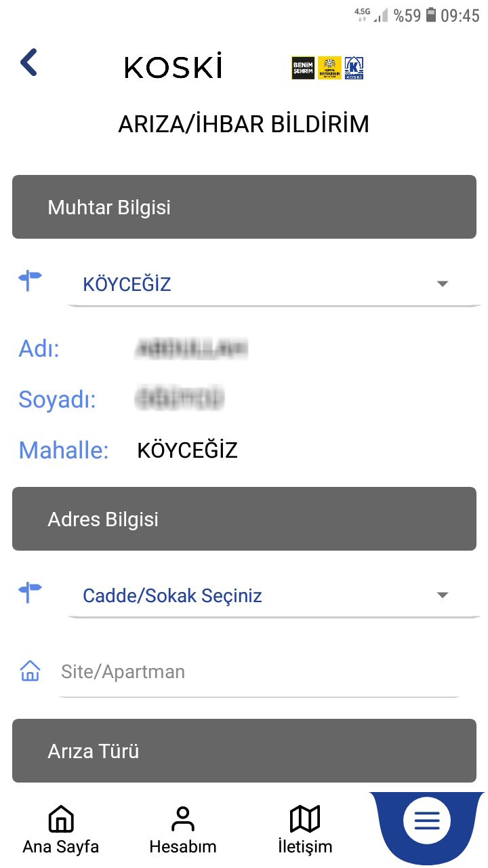This screenshot has height=868, width=488.
Task: Focus the Site/Apartman input field
Action: (258, 672)
